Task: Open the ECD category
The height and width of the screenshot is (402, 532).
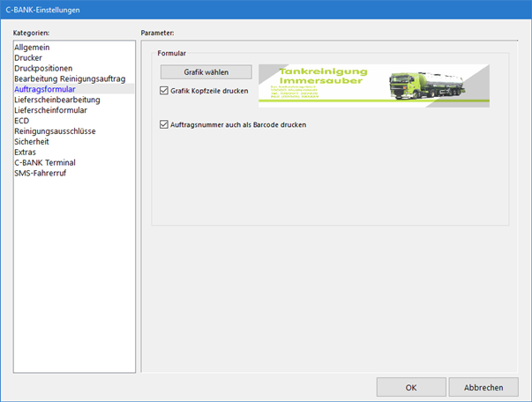Action: tap(22, 121)
